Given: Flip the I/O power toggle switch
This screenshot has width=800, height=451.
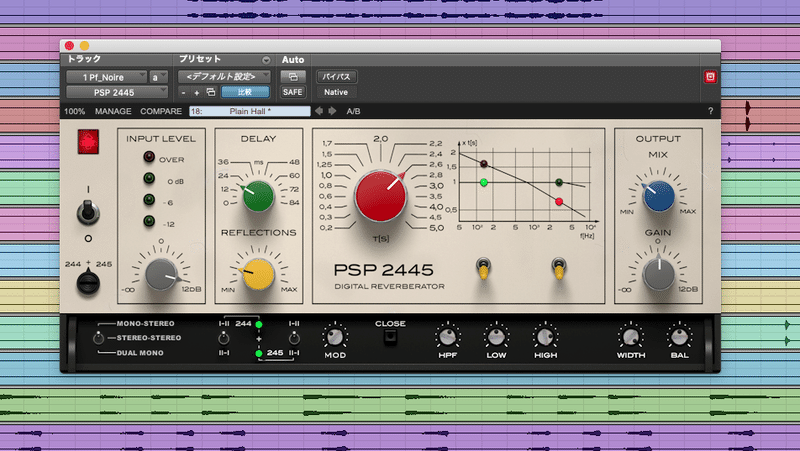Looking at the screenshot, I should point(88,212).
